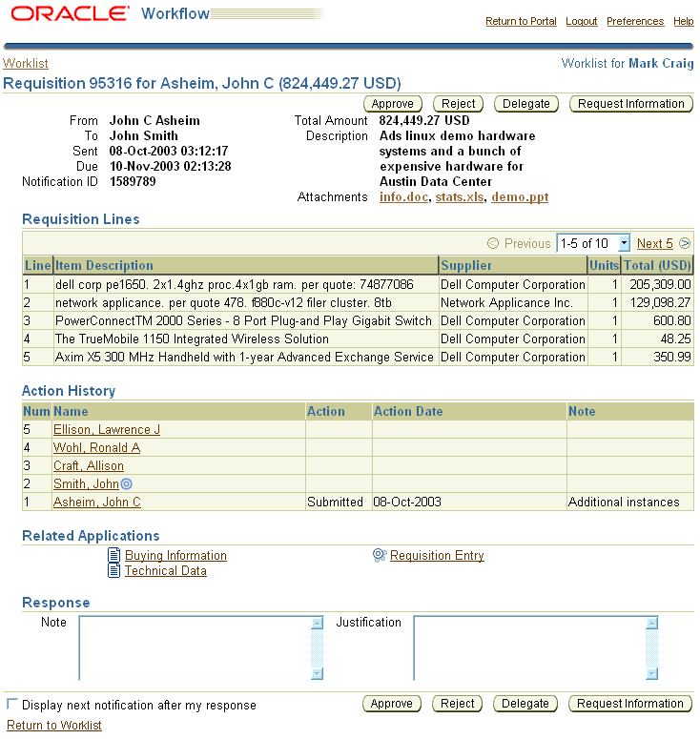
Task: Toggle Display next notification after my response
Action: (12, 704)
